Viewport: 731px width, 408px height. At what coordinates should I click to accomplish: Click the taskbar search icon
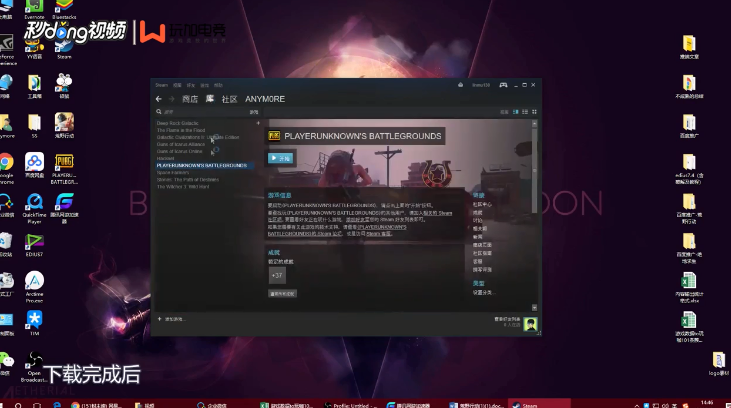(x=18, y=405)
